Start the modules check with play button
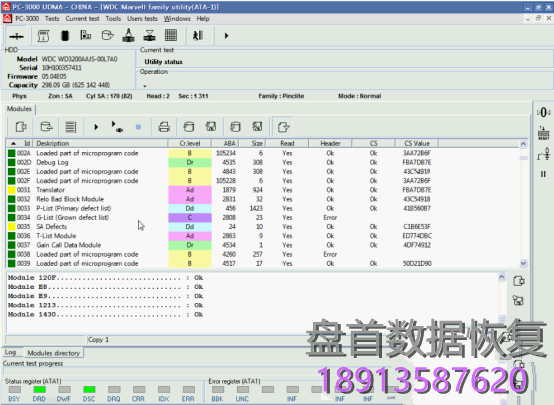 (96, 127)
